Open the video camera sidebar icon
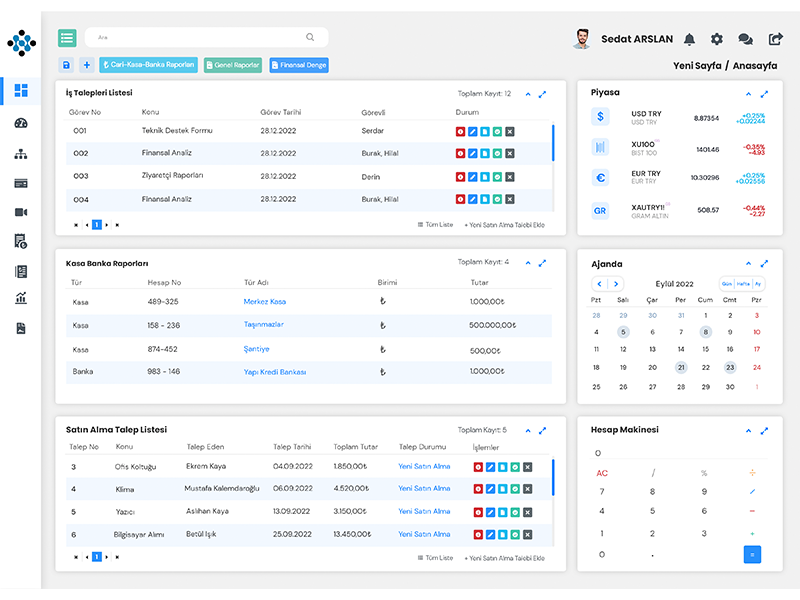The width and height of the screenshot is (800, 600). [x=21, y=212]
